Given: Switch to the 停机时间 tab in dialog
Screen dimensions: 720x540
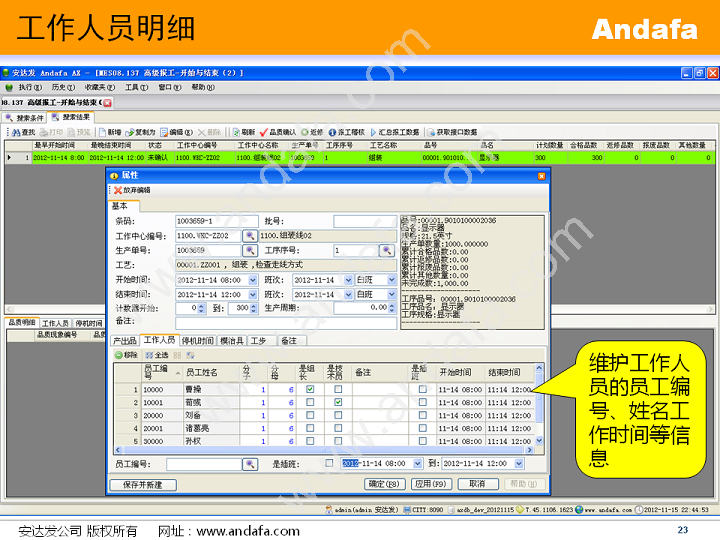Looking at the screenshot, I should coord(197,341).
